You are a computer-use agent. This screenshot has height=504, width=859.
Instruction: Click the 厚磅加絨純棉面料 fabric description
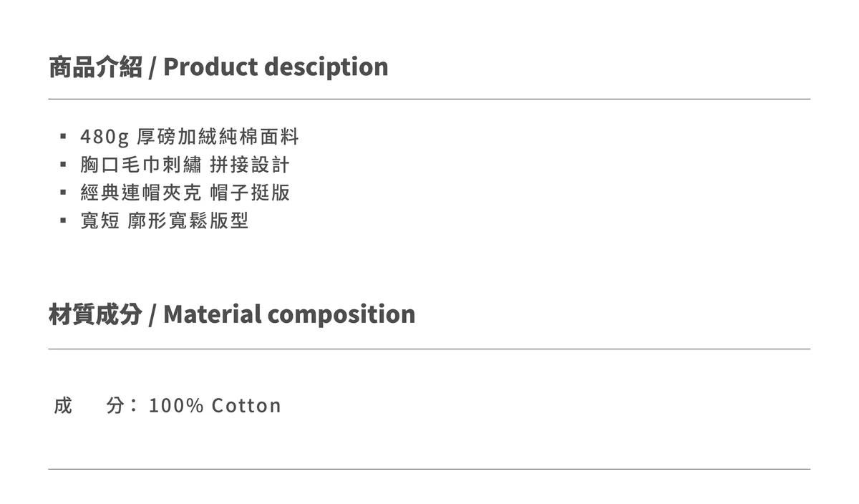(x=218, y=136)
